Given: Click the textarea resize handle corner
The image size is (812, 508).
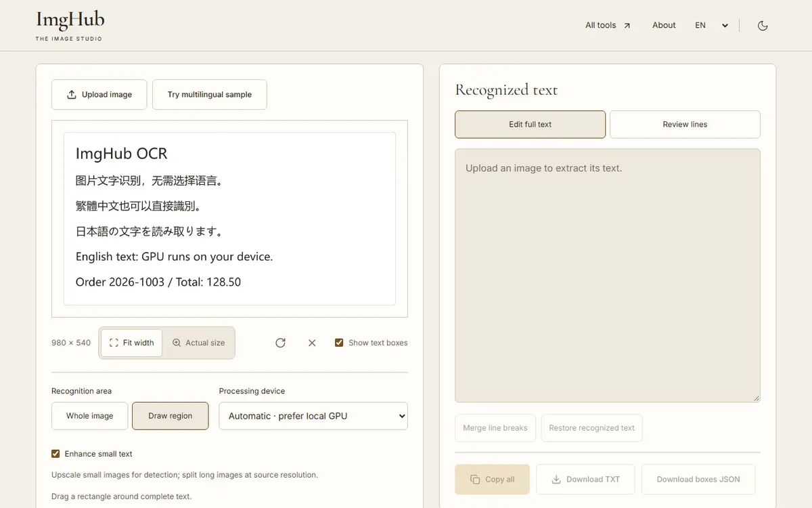Looking at the screenshot, I should [x=756, y=398].
